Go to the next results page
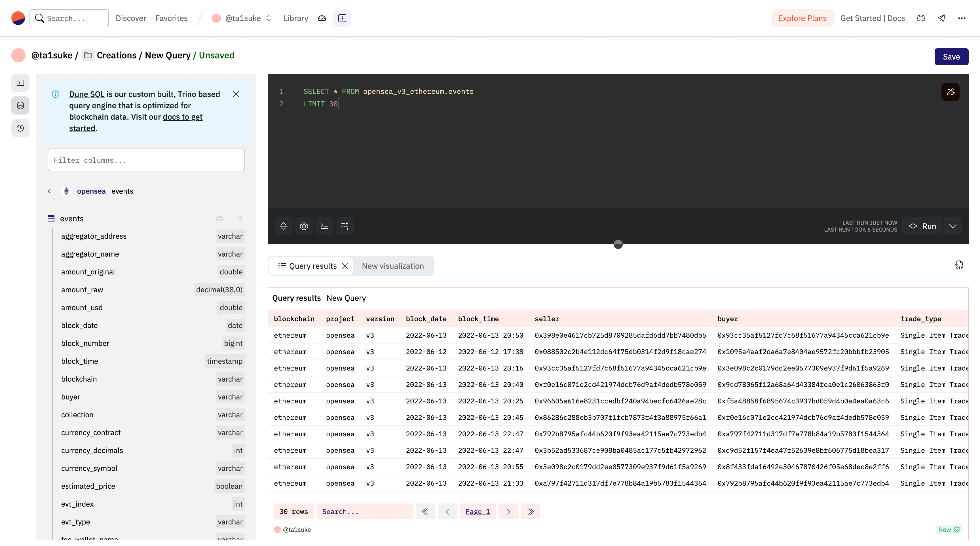Viewport: 980px width, 546px height. [508, 511]
